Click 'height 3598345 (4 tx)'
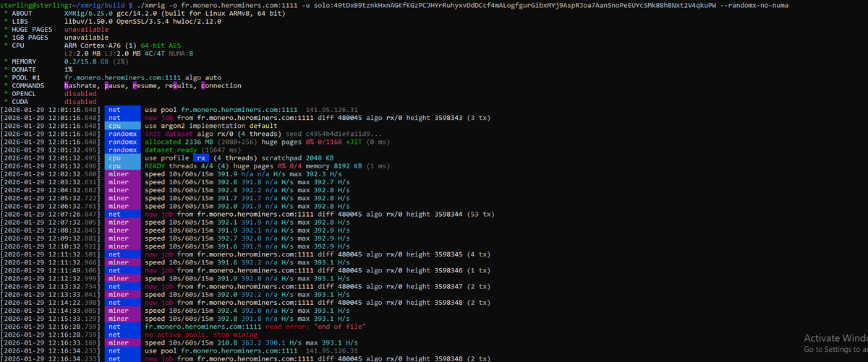Screen dimensions: 868x362 447,254
